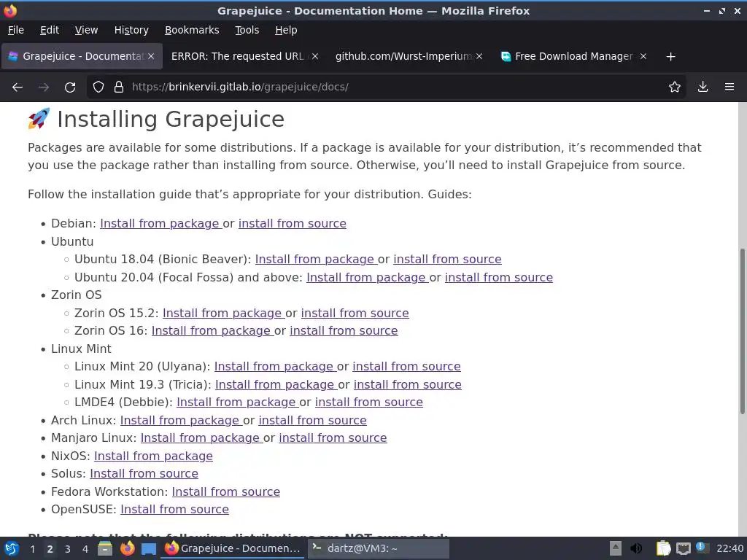Open the View menu
This screenshot has height=560, width=747.
pos(86,30)
